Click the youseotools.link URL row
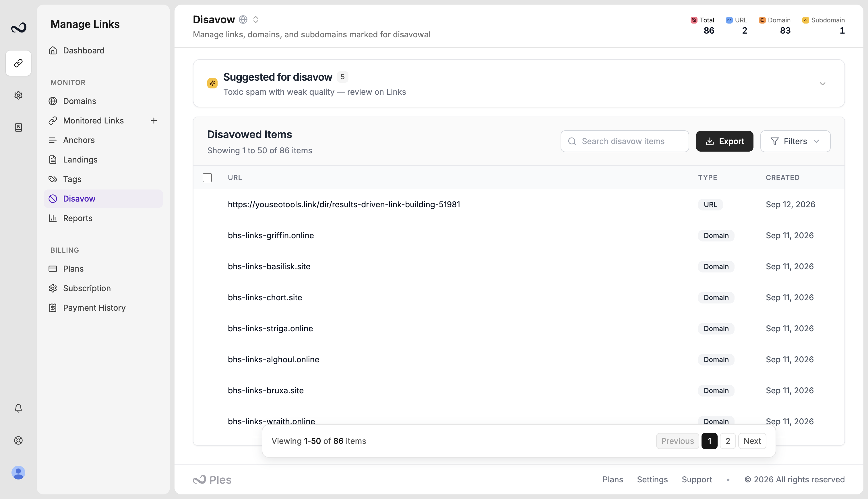 [x=519, y=205]
